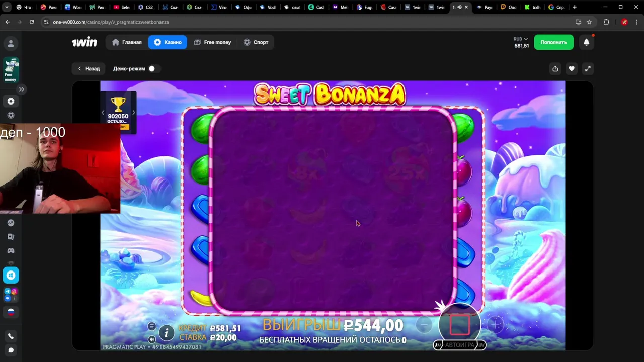
Task: Click the browser back arrow
Action: (x=7, y=22)
